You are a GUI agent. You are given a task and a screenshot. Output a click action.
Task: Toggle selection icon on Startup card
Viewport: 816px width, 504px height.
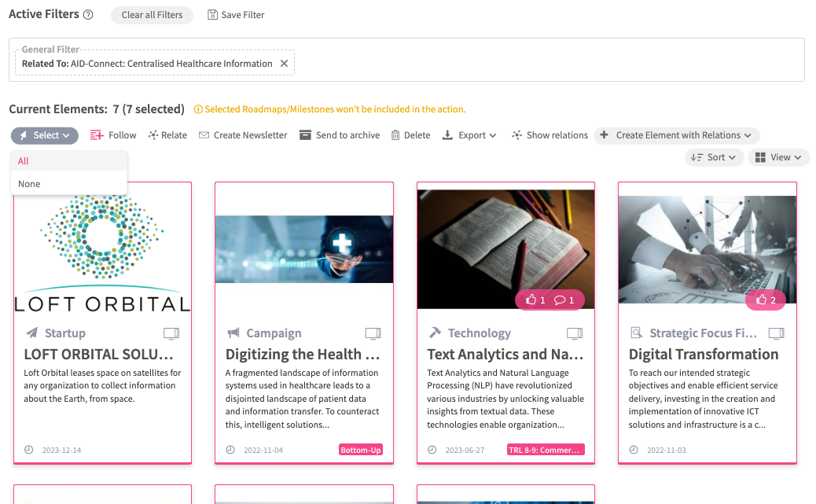click(171, 333)
